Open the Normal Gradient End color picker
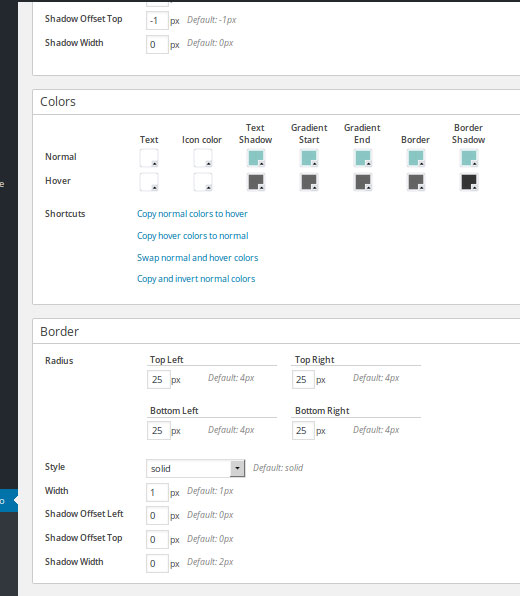The height and width of the screenshot is (596, 520). 363,158
